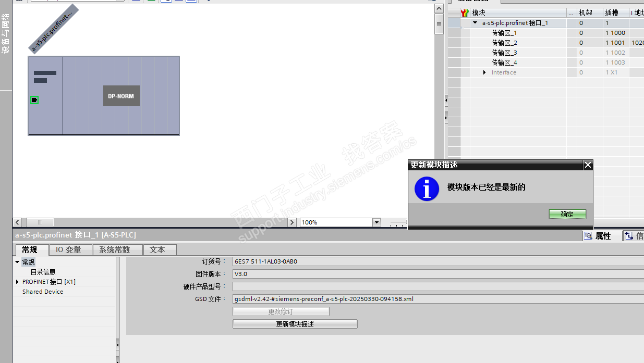Open the 100% zoom dropdown
This screenshot has height=363, width=644.
click(377, 222)
